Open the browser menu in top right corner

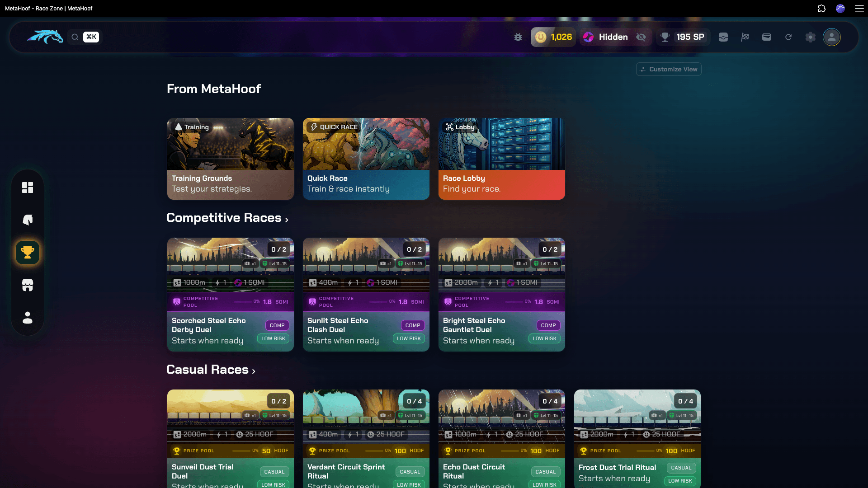point(860,9)
